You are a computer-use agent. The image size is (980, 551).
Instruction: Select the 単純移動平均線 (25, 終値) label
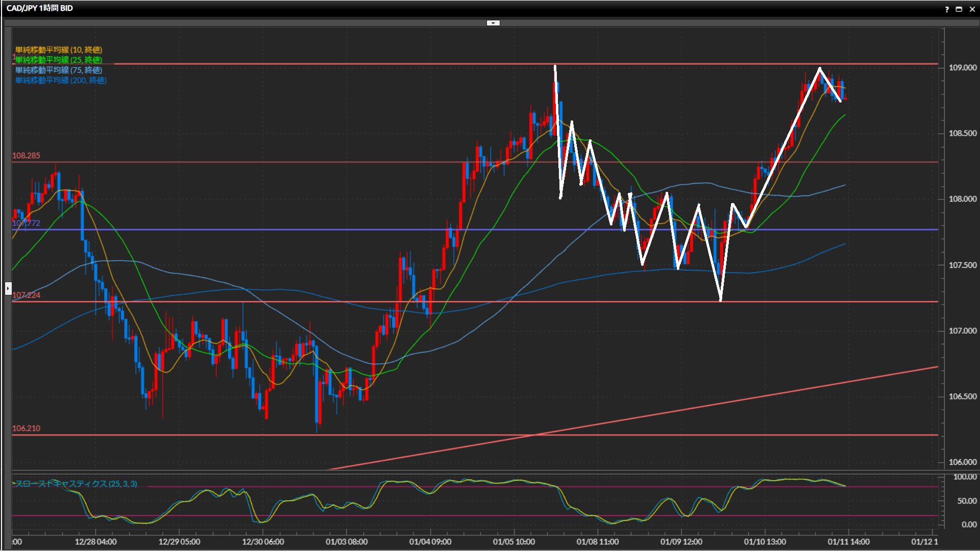[59, 60]
